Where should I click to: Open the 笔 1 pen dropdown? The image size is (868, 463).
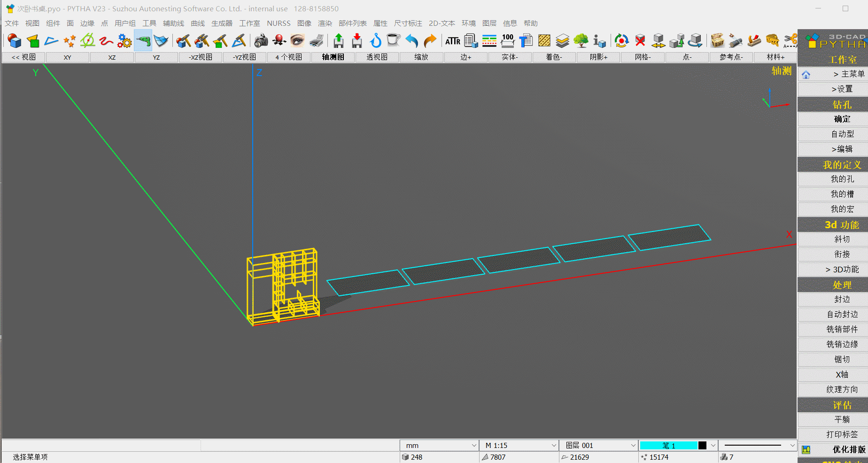tap(713, 445)
